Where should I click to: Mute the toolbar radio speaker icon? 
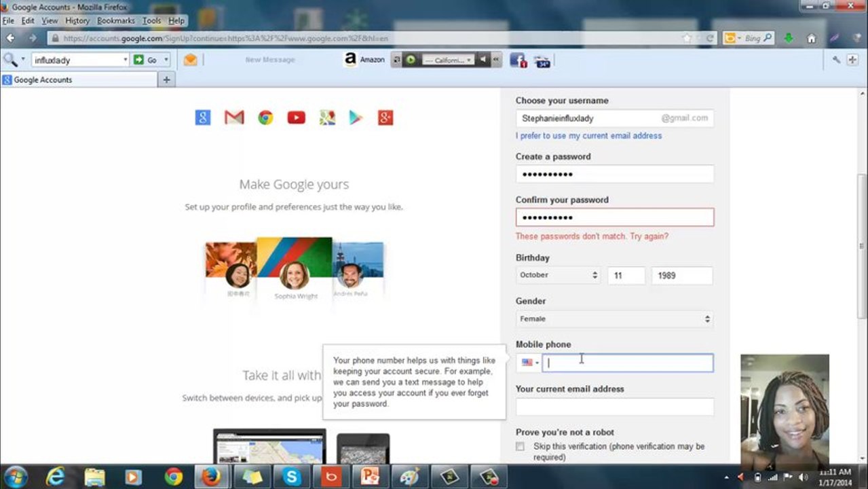(x=483, y=60)
